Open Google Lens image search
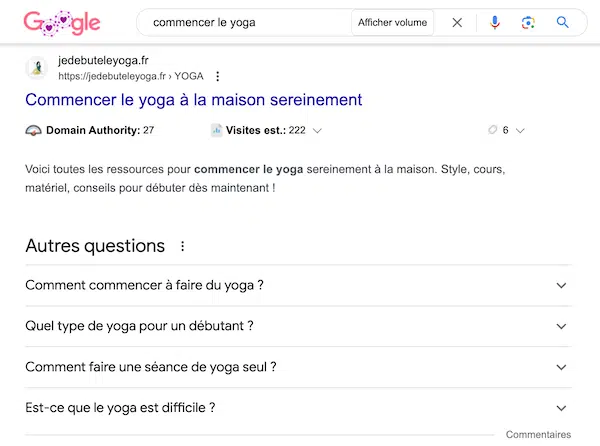This screenshot has width=600, height=446. [x=528, y=22]
